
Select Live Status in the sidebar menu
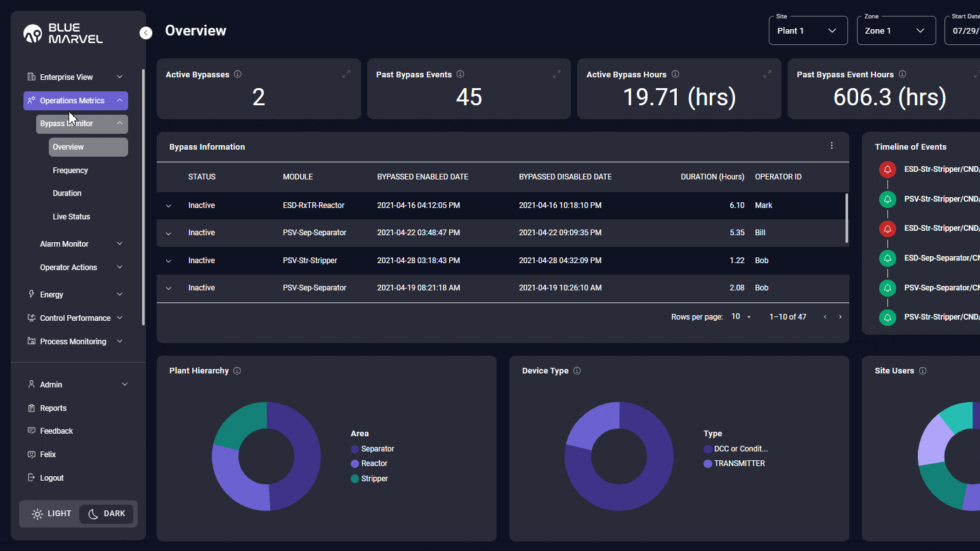coord(71,216)
